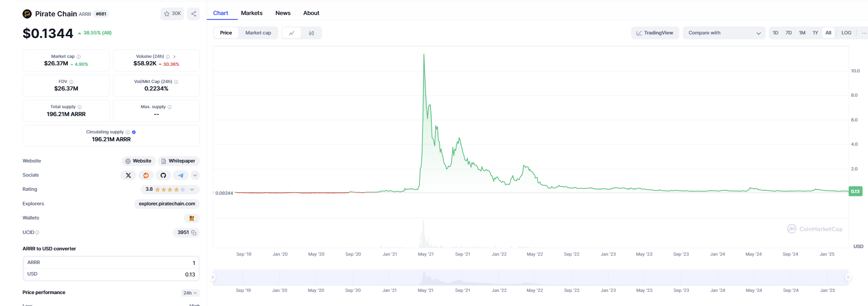Open the TradingView chart button

655,33
